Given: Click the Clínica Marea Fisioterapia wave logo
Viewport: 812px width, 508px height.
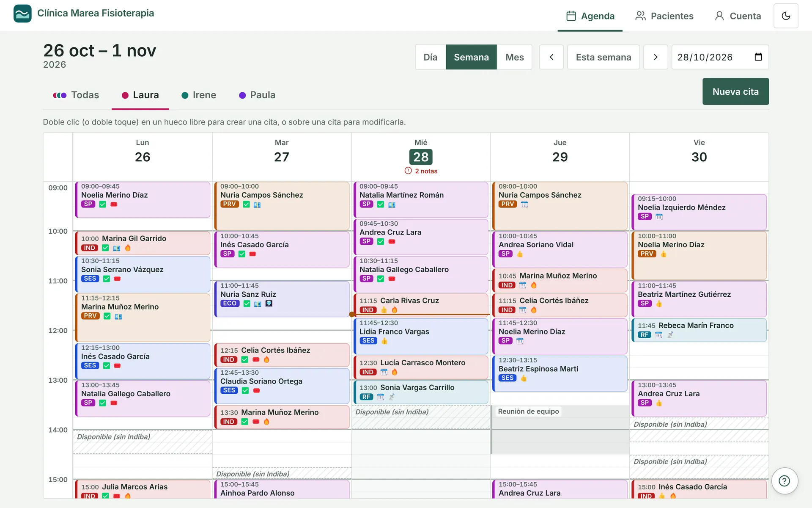Looking at the screenshot, I should point(22,13).
